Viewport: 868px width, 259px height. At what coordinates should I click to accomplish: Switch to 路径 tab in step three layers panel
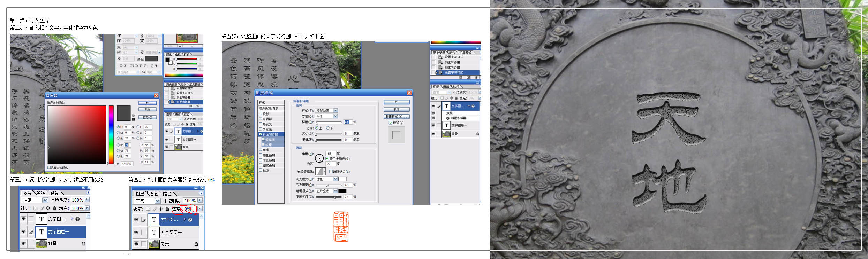tap(54, 193)
